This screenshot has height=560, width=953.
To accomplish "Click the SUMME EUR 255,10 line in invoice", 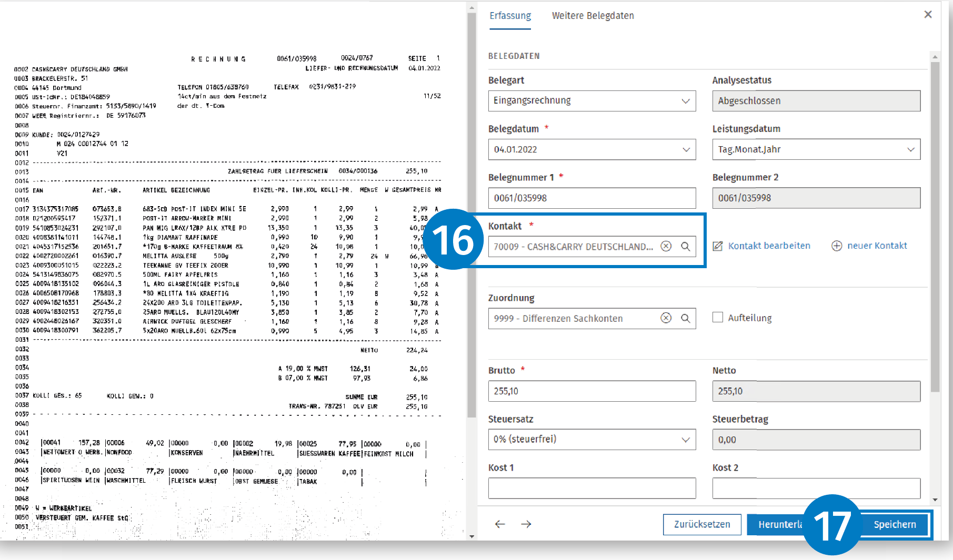I will pyautogui.click(x=386, y=397).
